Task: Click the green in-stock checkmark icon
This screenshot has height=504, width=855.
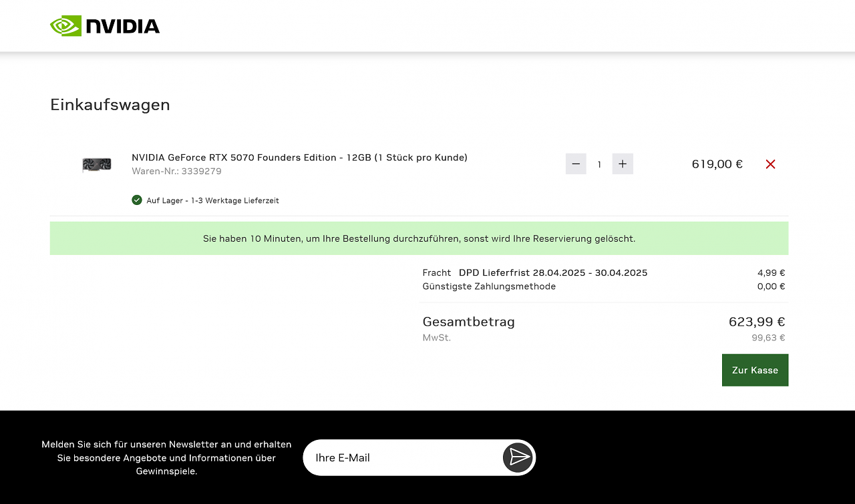Action: 137,200
